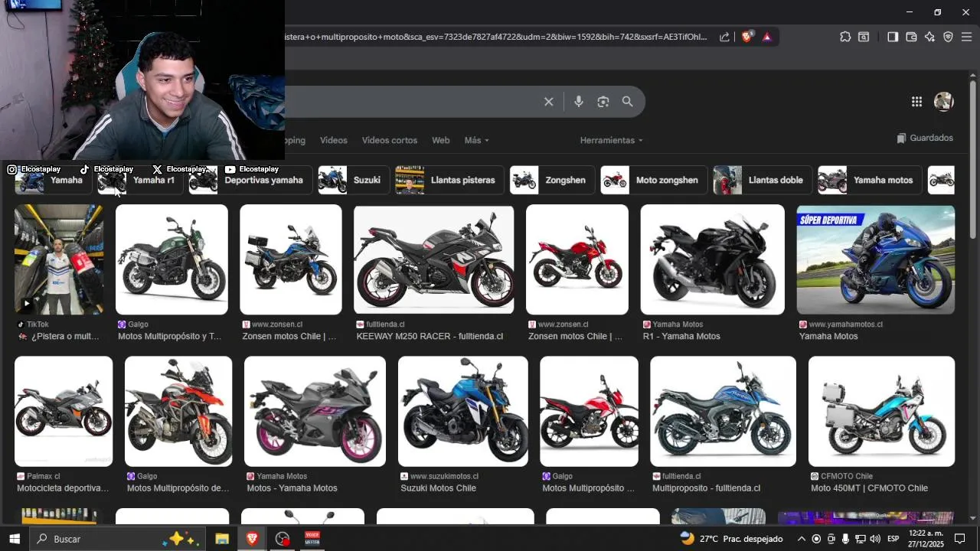Open the black Yamaha R1 image

(712, 259)
